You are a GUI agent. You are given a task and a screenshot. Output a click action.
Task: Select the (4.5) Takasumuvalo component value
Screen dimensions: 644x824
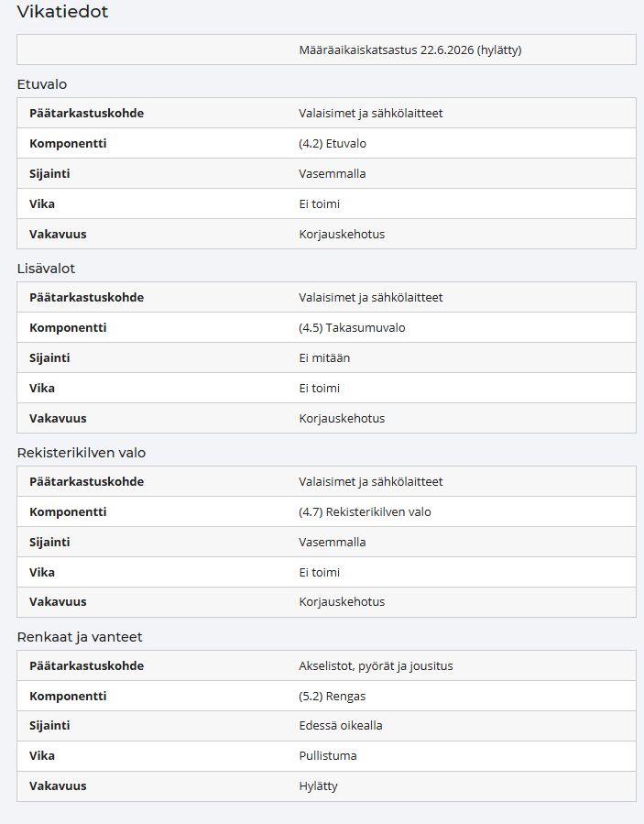click(x=352, y=328)
